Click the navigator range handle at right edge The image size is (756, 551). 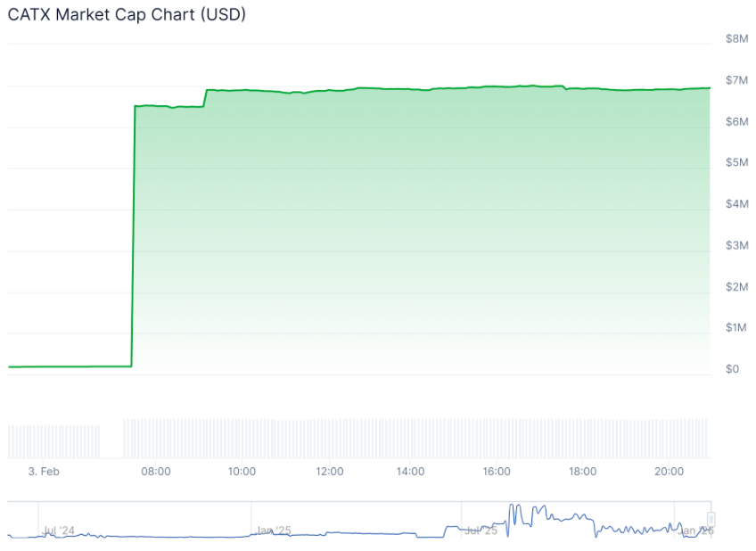711,520
